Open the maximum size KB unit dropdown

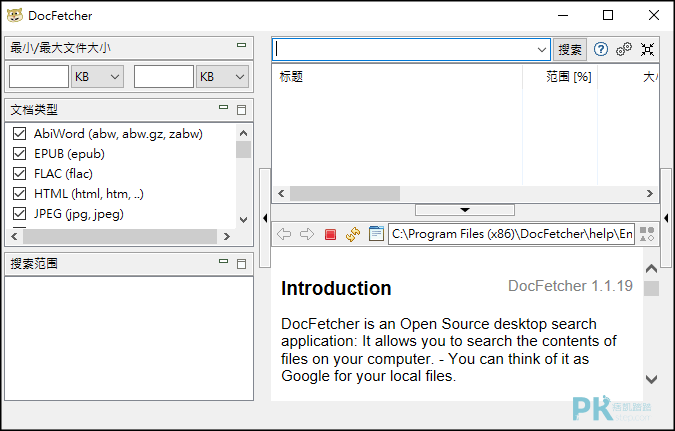coord(222,77)
